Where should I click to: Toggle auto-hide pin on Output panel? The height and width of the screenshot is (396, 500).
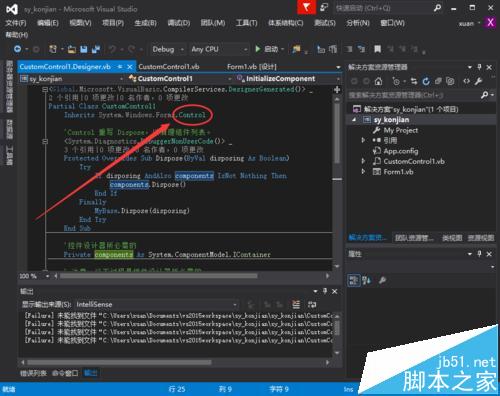[325, 291]
